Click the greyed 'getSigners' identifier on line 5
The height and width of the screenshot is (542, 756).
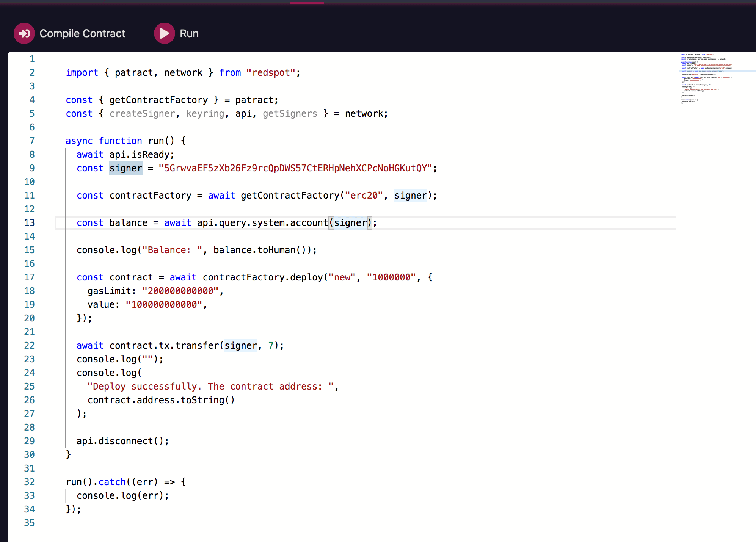coord(290,114)
